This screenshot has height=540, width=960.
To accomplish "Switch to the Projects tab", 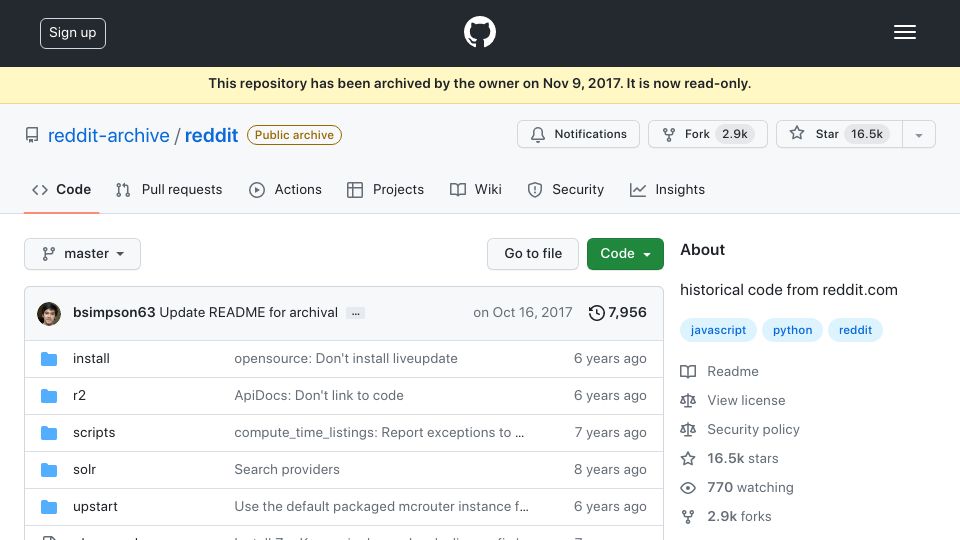I will [385, 190].
